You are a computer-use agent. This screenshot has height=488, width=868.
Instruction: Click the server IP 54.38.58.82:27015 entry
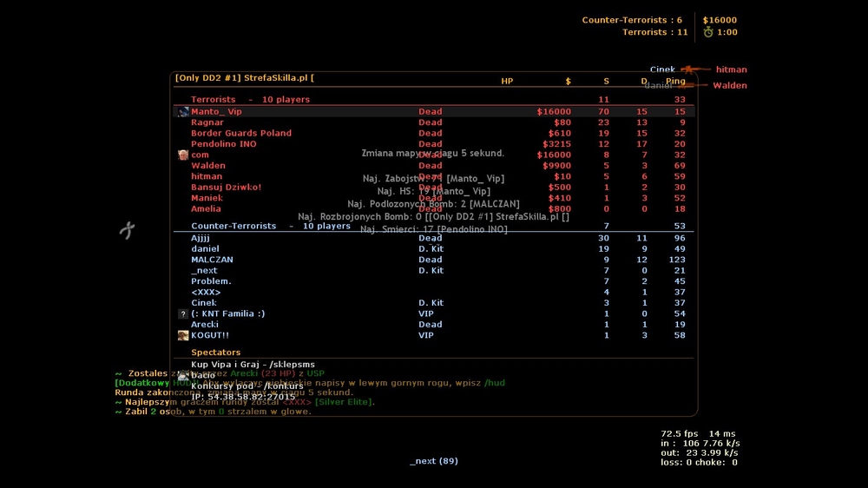[243, 397]
